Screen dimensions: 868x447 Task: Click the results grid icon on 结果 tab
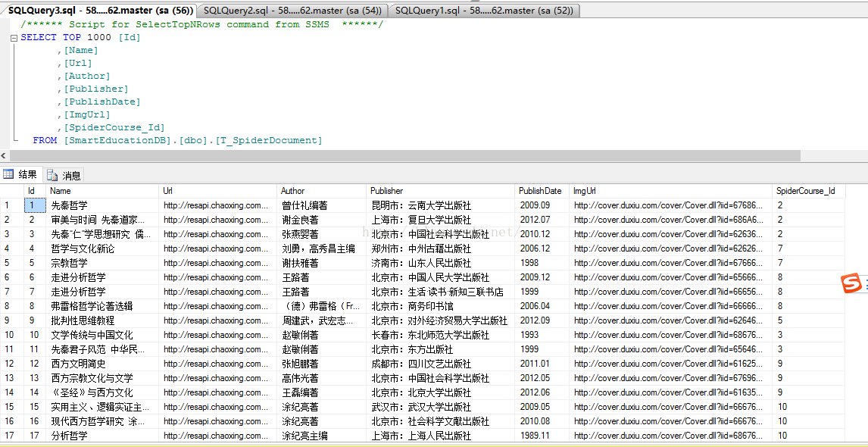tap(8, 175)
